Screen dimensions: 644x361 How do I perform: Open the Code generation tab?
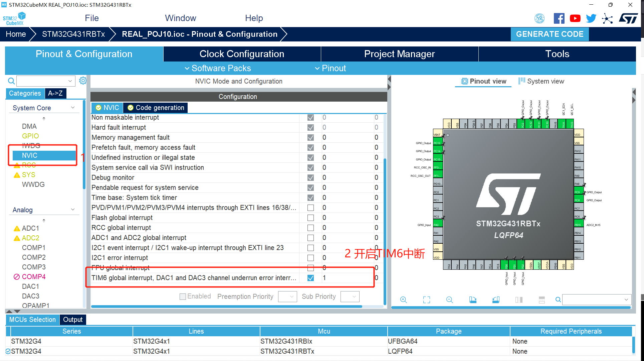pos(156,108)
